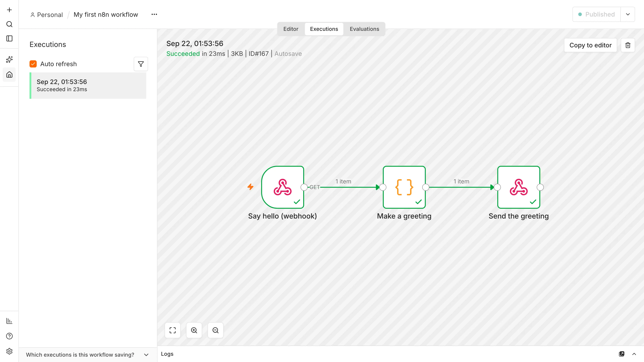Zoom in on the canvas
The width and height of the screenshot is (644, 362).
click(194, 330)
